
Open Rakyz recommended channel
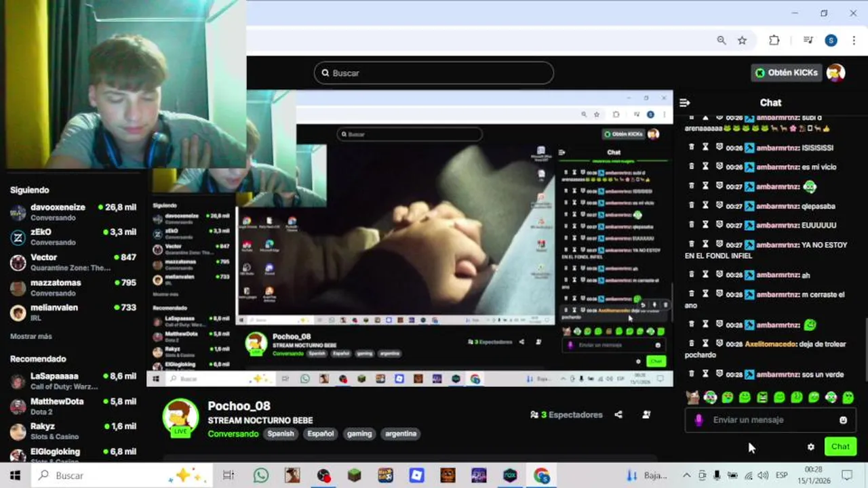tap(73, 431)
